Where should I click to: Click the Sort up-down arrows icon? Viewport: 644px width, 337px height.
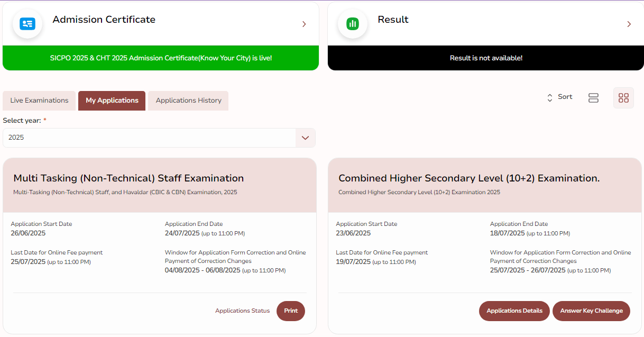click(549, 97)
